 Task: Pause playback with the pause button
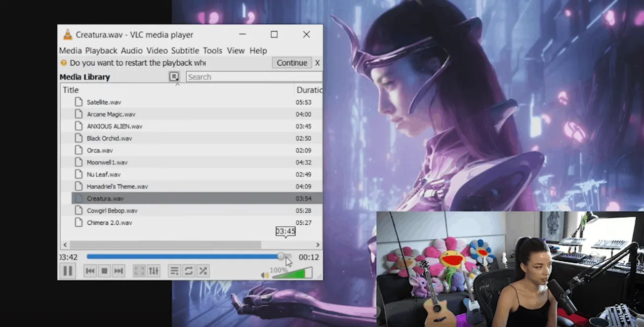[x=68, y=271]
